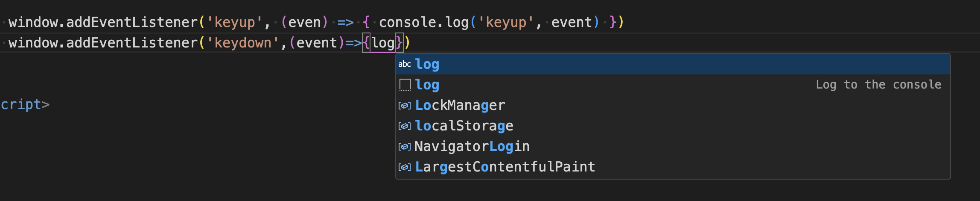The image size is (980, 201).
Task: Click the word "console" in the first line
Action: pos(407,22)
